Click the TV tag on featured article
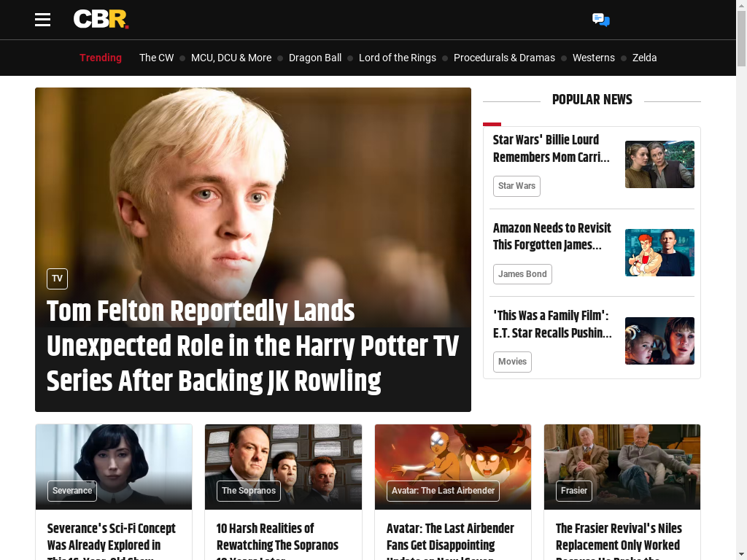This screenshot has height=560, width=747. (x=57, y=279)
